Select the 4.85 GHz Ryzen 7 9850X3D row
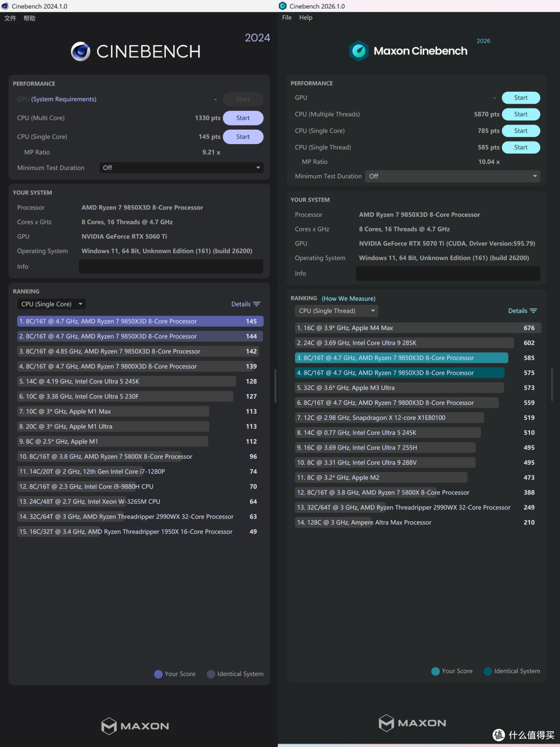560x747 pixels. 140,351
